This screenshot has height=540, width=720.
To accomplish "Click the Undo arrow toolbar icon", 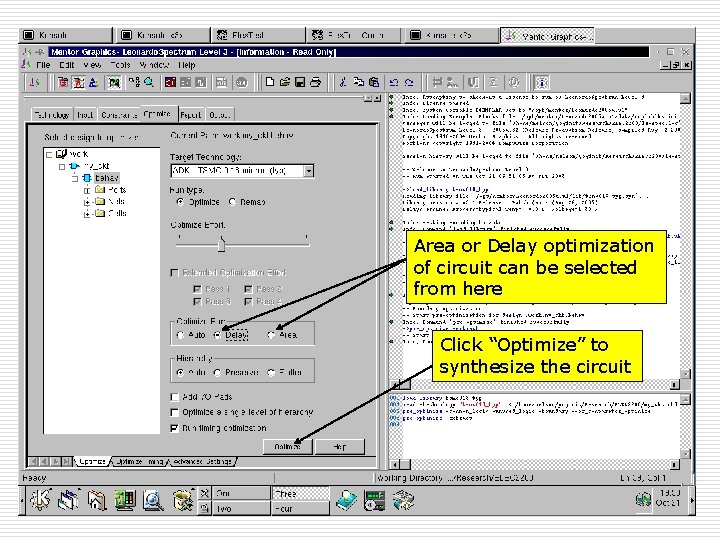I will click(x=394, y=83).
